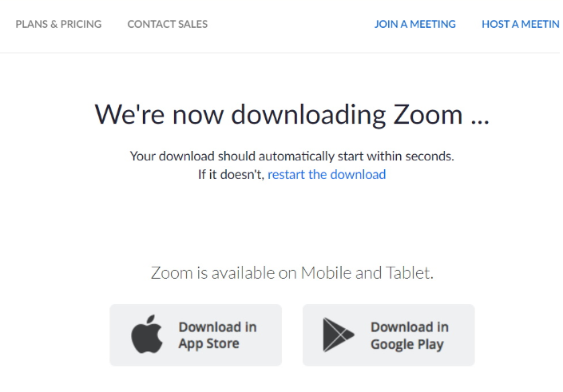Click the Download in Google Play button
The width and height of the screenshot is (563, 392).
[x=388, y=335]
